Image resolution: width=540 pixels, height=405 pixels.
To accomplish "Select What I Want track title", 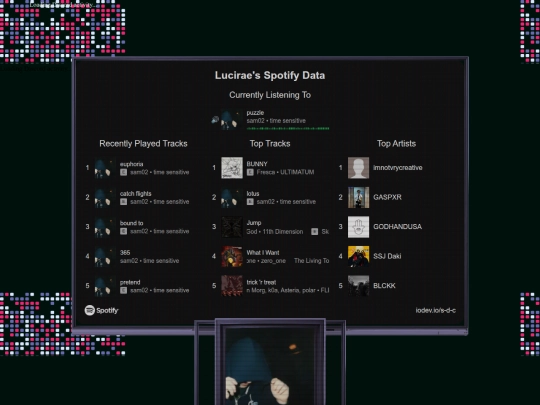I will (x=263, y=252).
